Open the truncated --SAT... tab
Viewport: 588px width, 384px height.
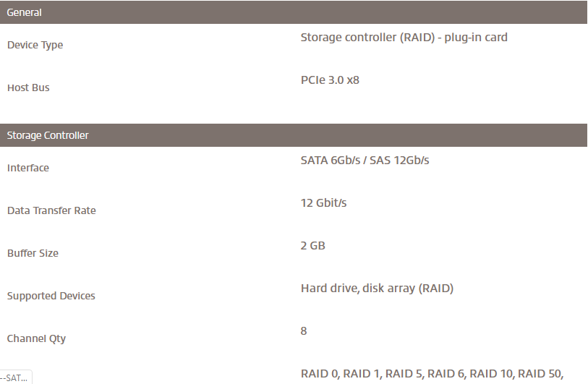14,377
